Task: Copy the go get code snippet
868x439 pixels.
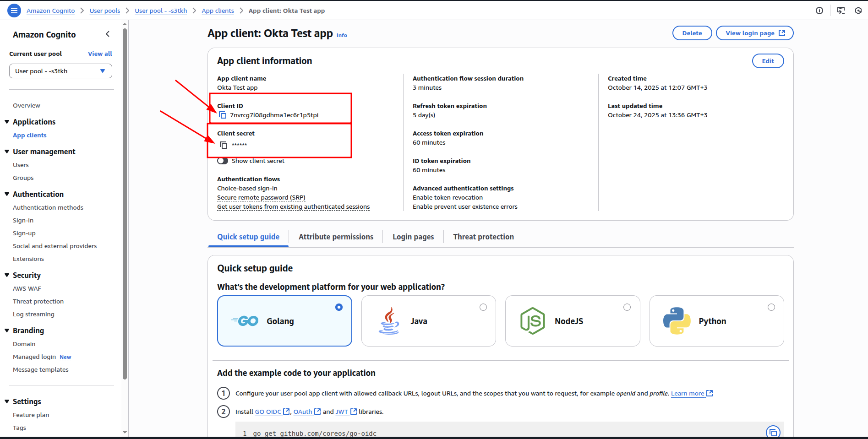Action: (773, 432)
